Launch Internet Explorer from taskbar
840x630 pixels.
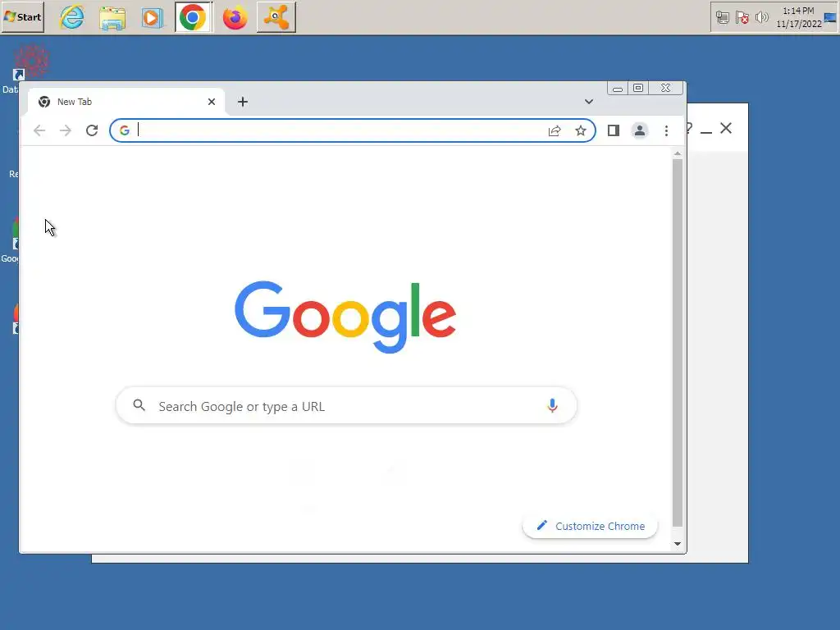(72, 17)
